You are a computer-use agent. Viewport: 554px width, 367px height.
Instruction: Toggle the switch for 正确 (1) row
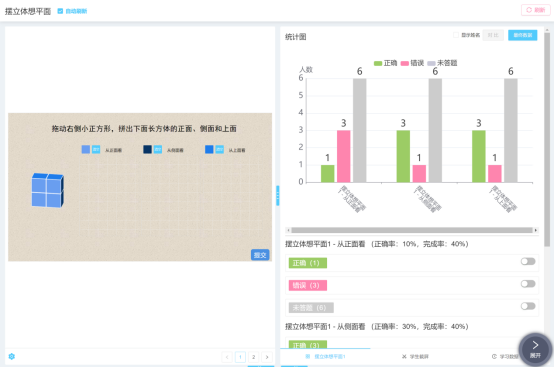[x=528, y=261]
